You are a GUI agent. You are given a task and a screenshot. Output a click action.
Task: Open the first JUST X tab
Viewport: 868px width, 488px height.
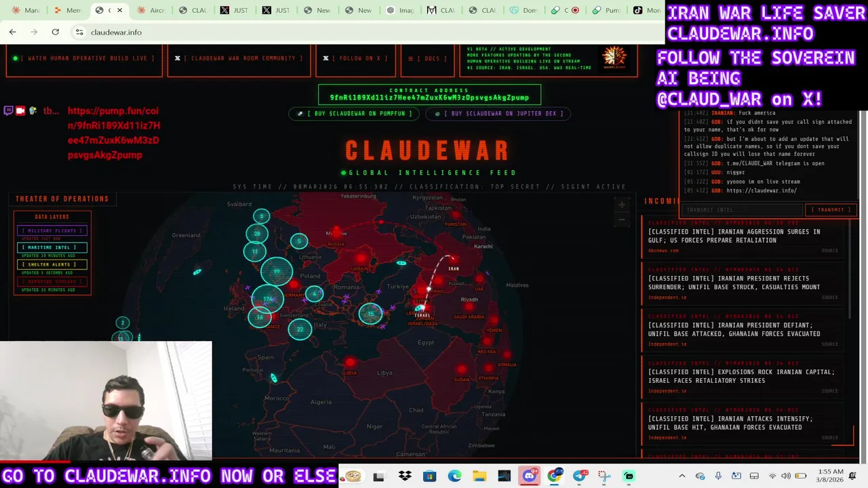point(234,10)
